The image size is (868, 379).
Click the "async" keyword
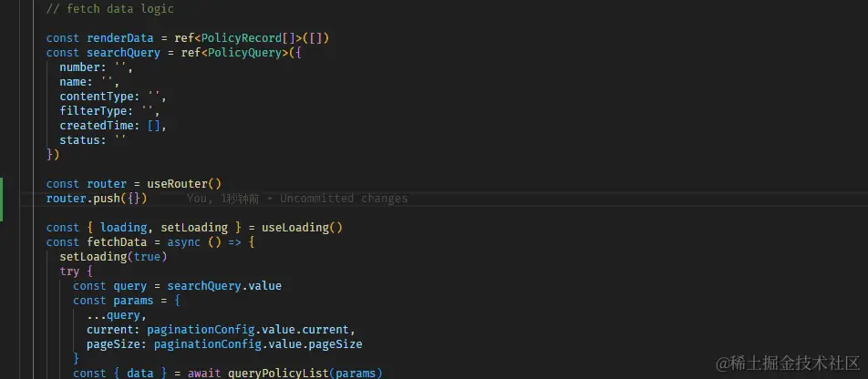click(x=184, y=241)
